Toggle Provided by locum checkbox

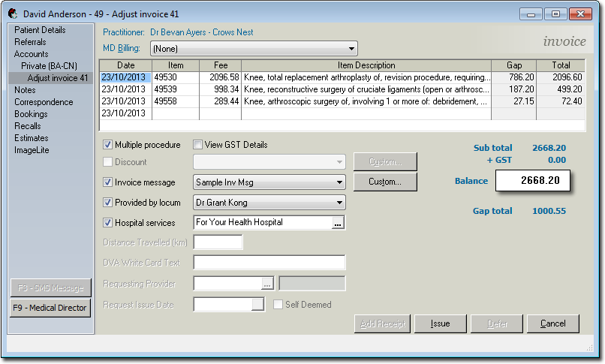tap(108, 203)
